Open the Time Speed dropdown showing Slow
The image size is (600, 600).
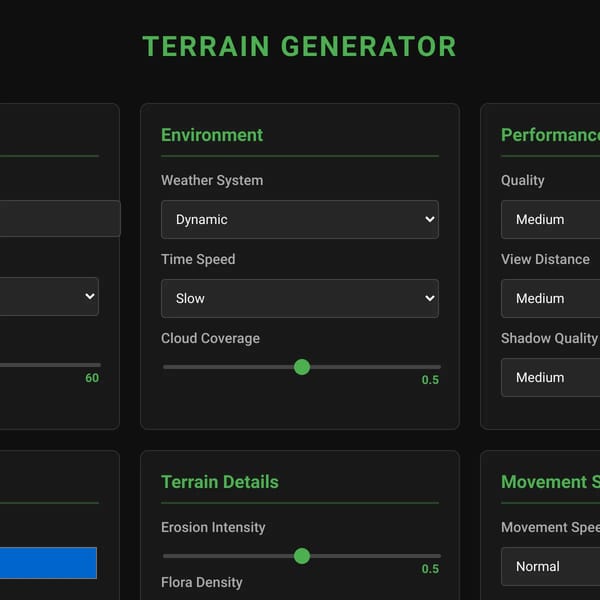point(300,298)
